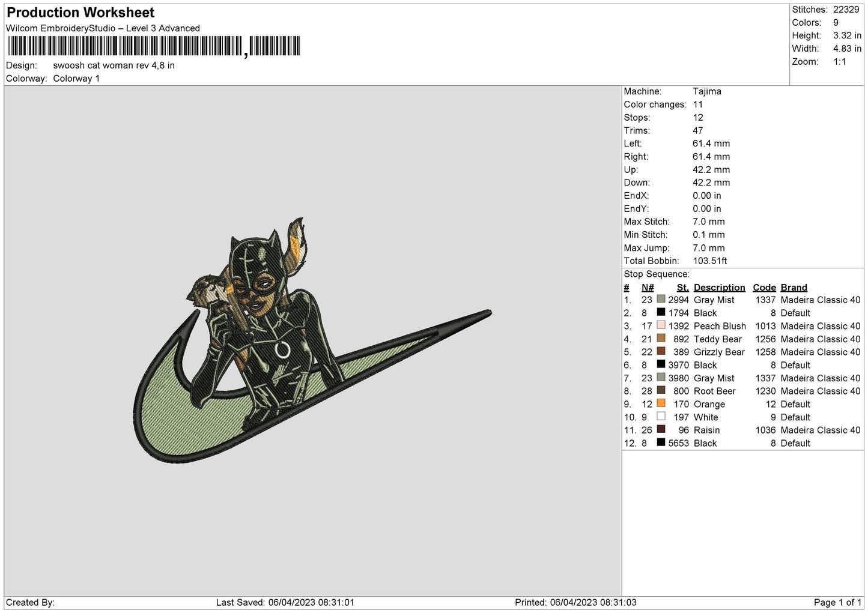Viewport: 868px width, 613px height.
Task: Click the Raisin color swatch
Action: pos(661,430)
